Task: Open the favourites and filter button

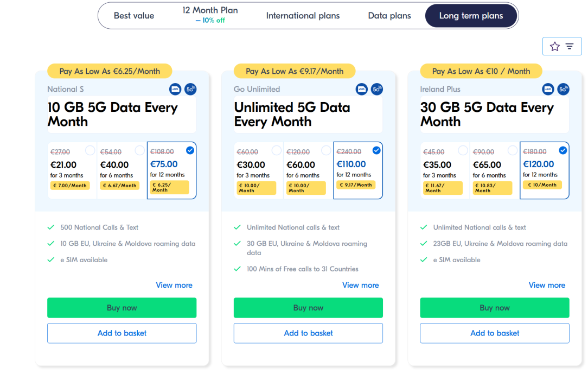Action: [562, 46]
